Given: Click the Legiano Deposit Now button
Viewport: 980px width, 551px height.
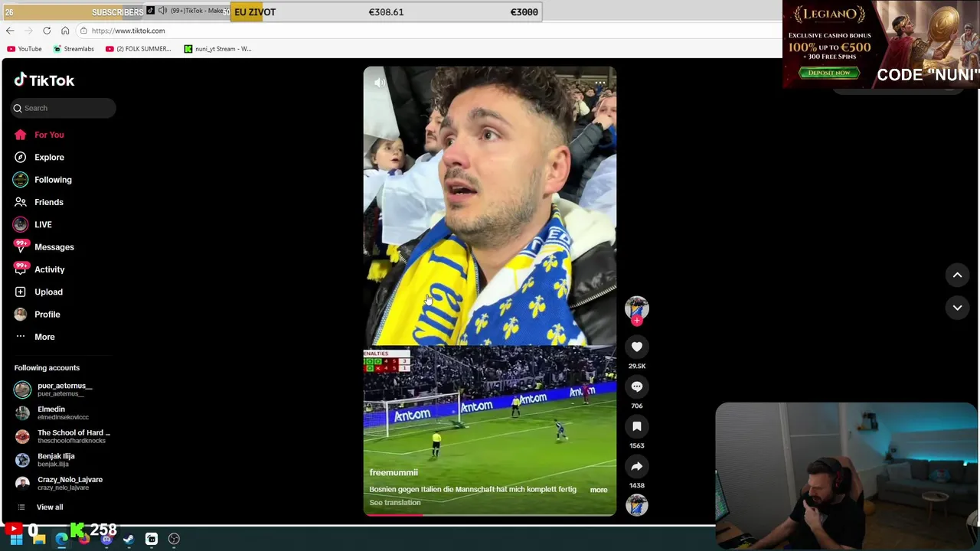Looking at the screenshot, I should [x=828, y=73].
